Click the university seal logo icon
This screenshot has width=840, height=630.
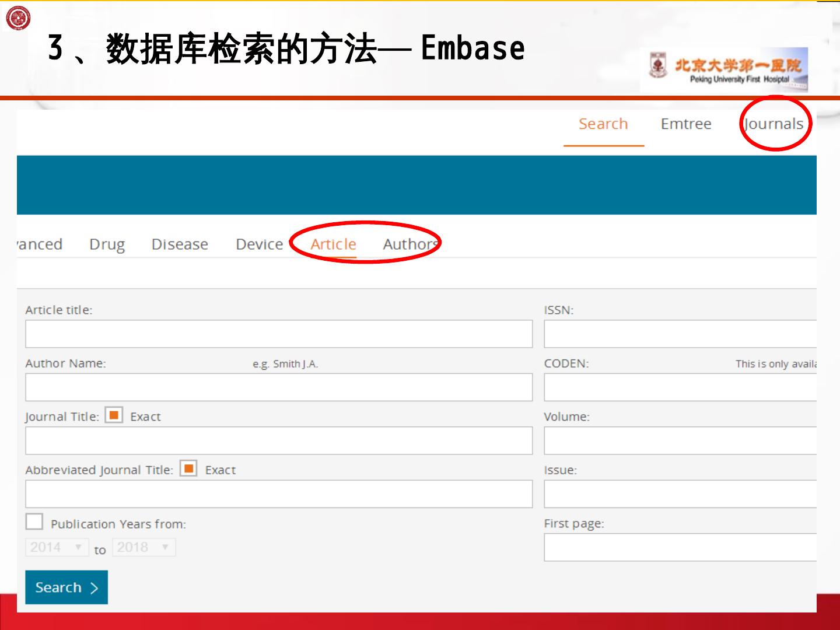pyautogui.click(x=17, y=18)
